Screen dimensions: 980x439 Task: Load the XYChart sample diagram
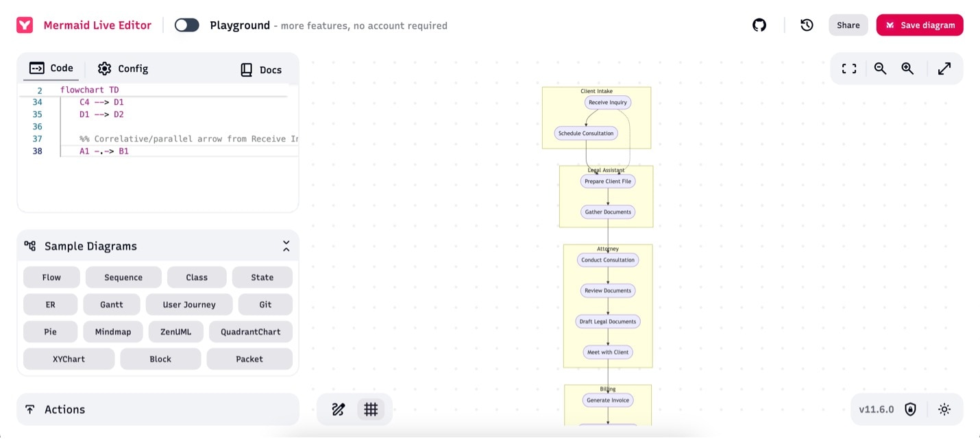tap(69, 359)
